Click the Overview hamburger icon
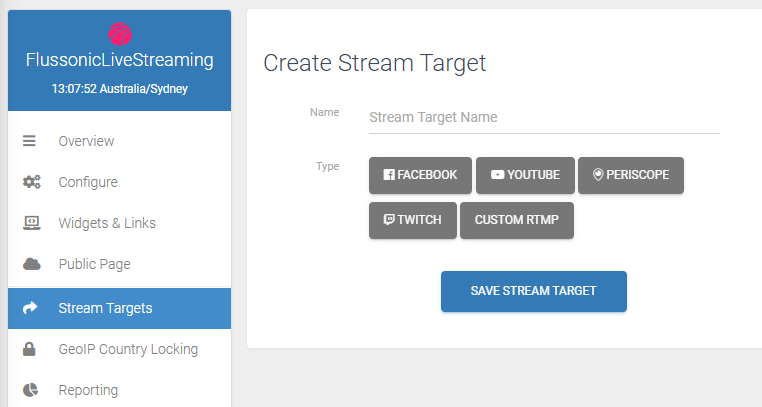The height and width of the screenshot is (407, 762). 29,141
